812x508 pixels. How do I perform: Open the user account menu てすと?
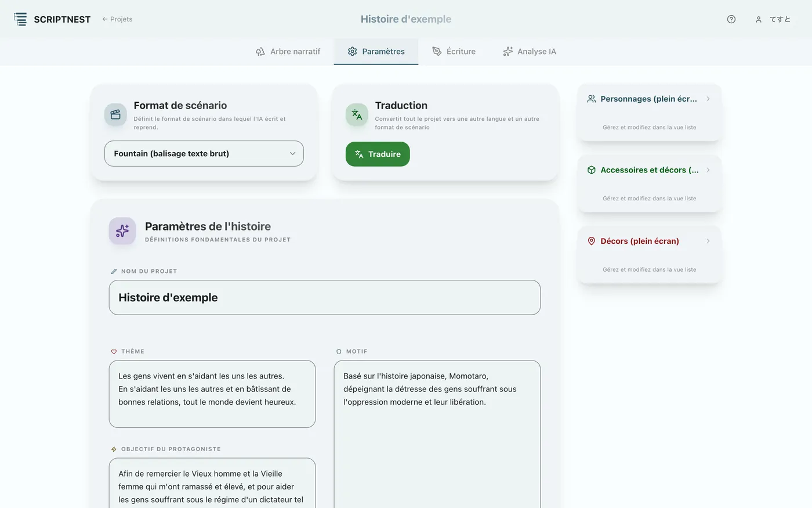[773, 19]
